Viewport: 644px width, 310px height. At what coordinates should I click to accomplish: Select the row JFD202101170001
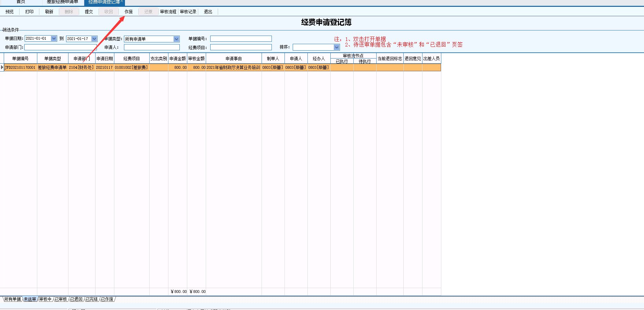tap(21, 68)
